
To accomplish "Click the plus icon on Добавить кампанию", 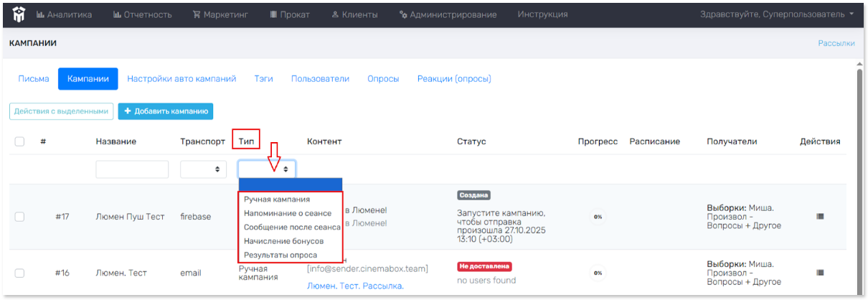I will click(x=128, y=111).
